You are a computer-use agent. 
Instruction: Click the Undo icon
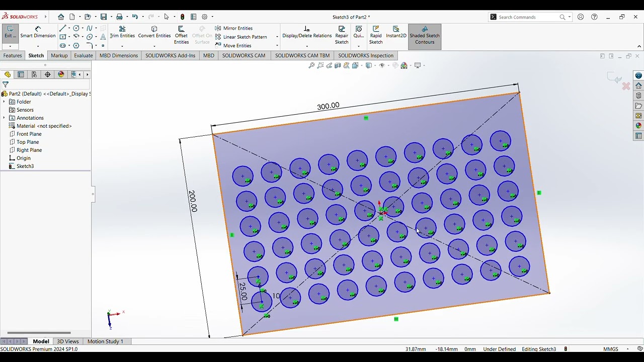point(135,17)
